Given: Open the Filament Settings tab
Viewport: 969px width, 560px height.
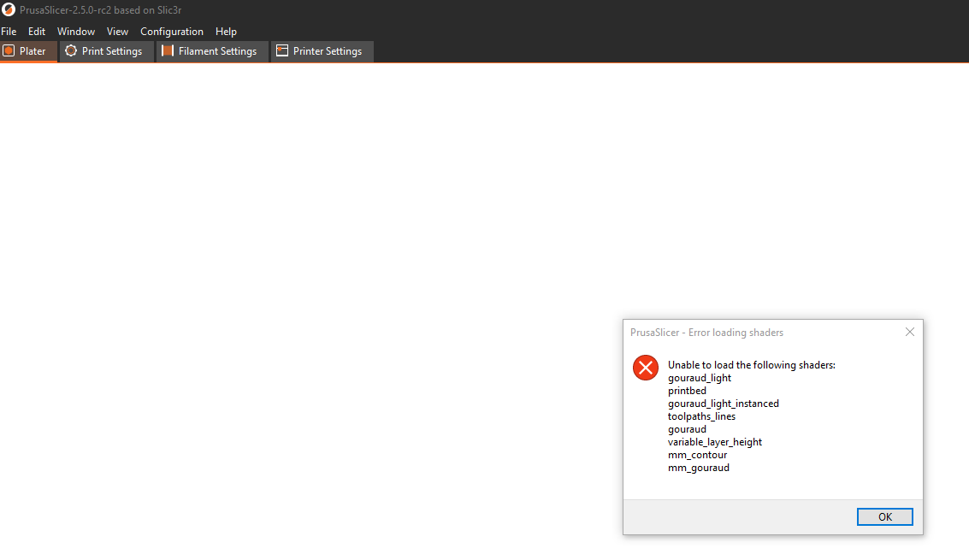Looking at the screenshot, I should 212,50.
